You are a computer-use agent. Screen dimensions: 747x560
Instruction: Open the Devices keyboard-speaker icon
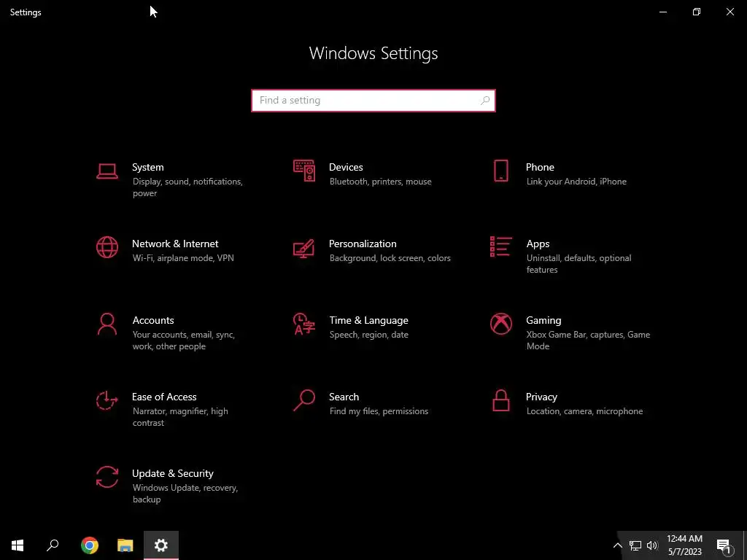(x=304, y=171)
